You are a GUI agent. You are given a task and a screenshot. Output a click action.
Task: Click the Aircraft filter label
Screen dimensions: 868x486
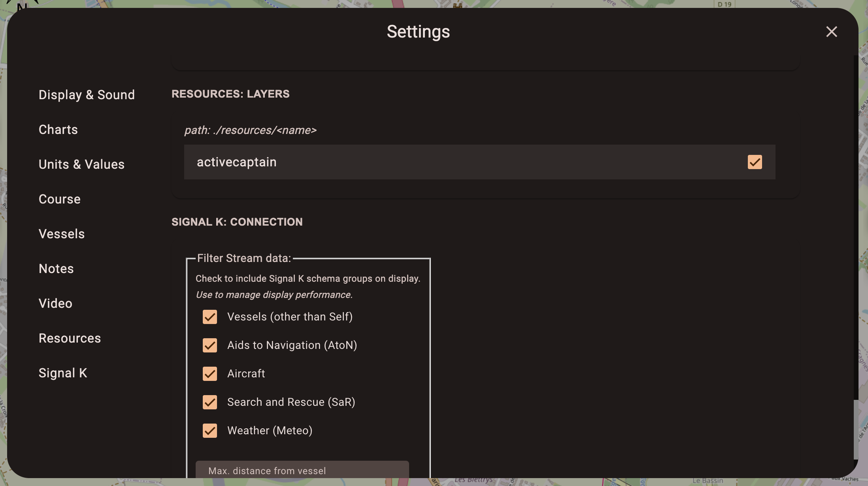[246, 374]
